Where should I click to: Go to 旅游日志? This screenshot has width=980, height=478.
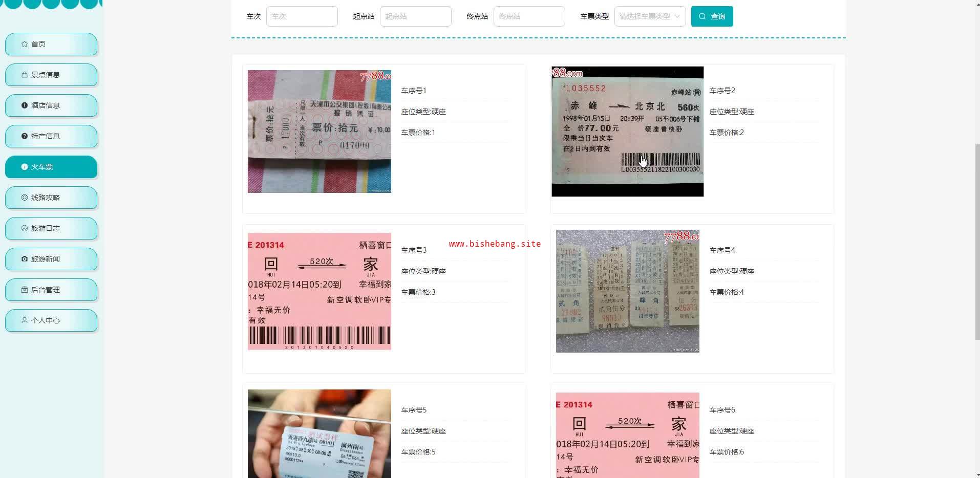[x=51, y=228]
